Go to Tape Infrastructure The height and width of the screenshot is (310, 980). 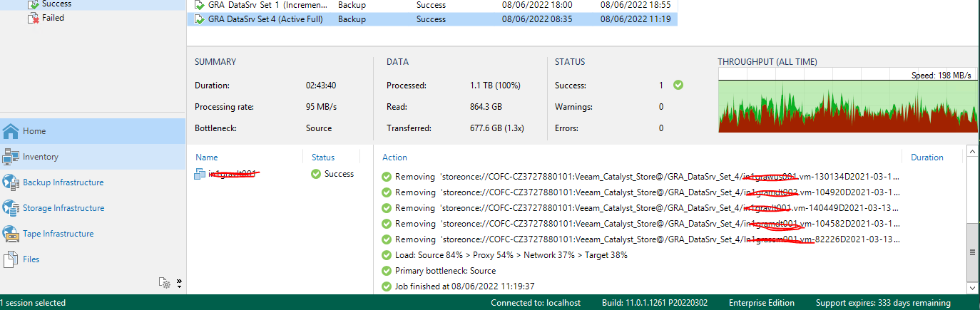93,234
